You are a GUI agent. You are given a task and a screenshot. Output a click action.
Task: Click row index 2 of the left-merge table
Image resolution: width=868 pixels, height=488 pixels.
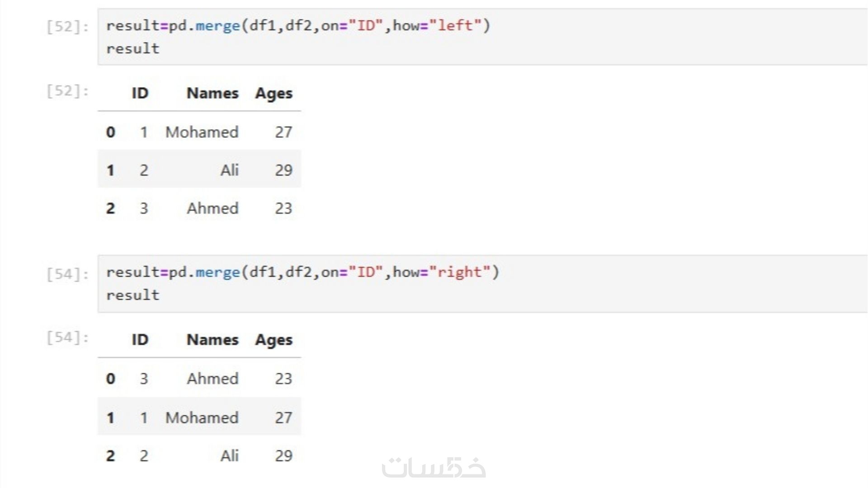click(x=110, y=208)
